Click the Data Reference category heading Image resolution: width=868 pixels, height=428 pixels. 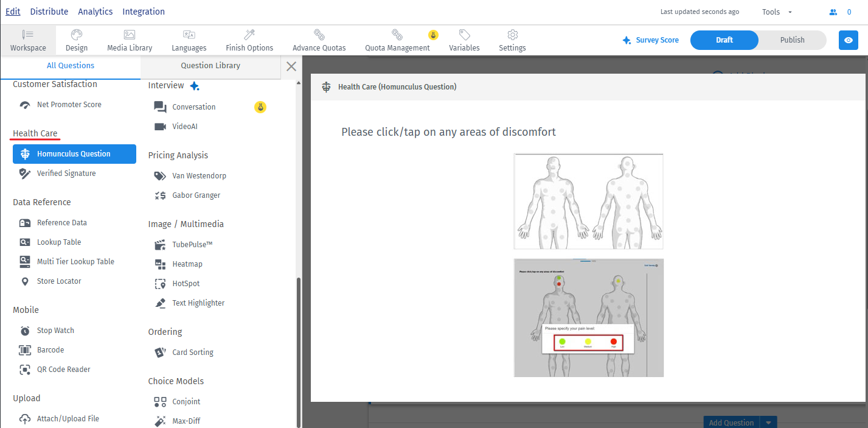click(x=42, y=202)
